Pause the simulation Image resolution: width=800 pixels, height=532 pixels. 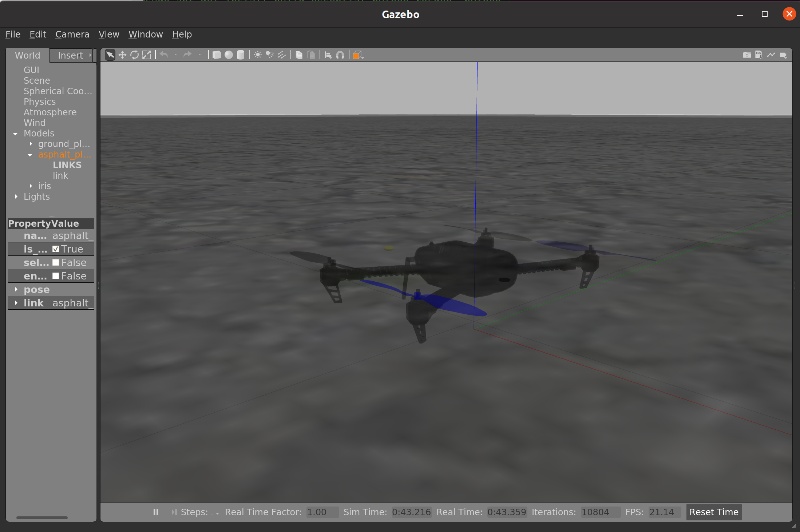[156, 512]
